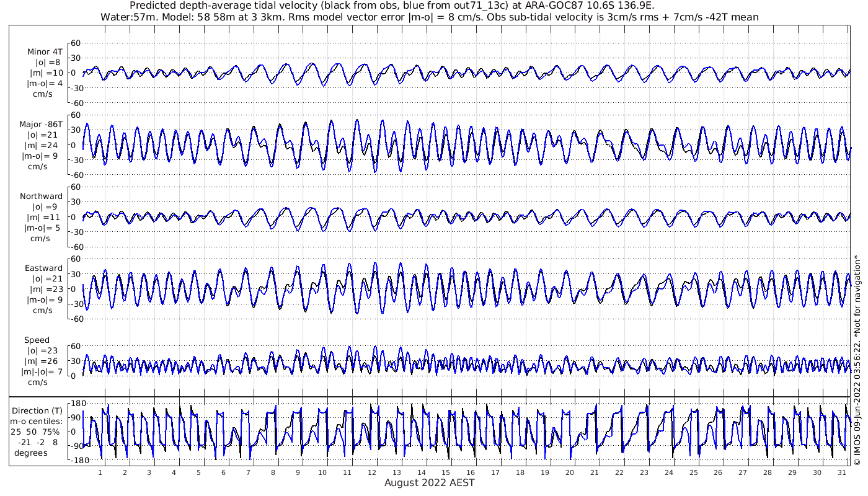Click the 'degrees' unit label
The image size is (868, 496).
tap(31, 453)
